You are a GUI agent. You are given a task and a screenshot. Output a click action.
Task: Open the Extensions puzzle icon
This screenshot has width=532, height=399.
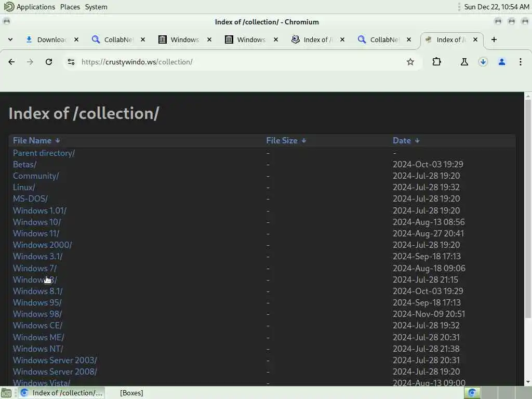[436, 62]
